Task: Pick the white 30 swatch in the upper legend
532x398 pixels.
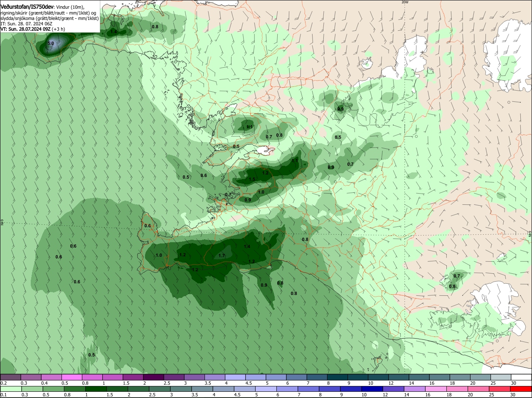Action: pyautogui.click(x=522, y=377)
